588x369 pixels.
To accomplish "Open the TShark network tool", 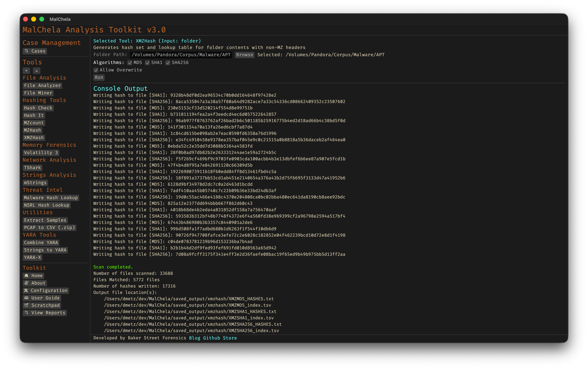I will point(33,168).
